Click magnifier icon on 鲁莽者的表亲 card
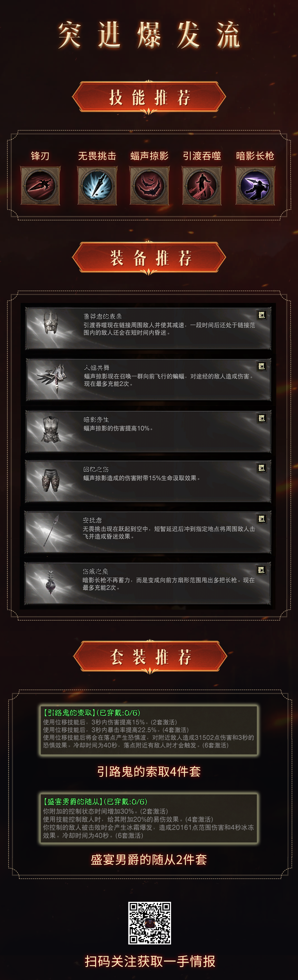 262,315
